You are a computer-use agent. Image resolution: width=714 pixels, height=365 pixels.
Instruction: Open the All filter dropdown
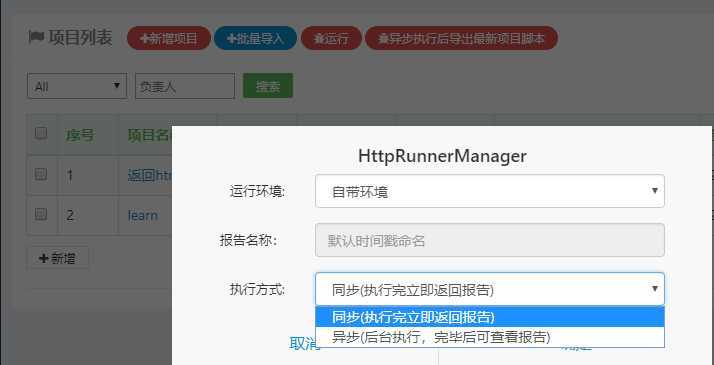pyautogui.click(x=77, y=86)
